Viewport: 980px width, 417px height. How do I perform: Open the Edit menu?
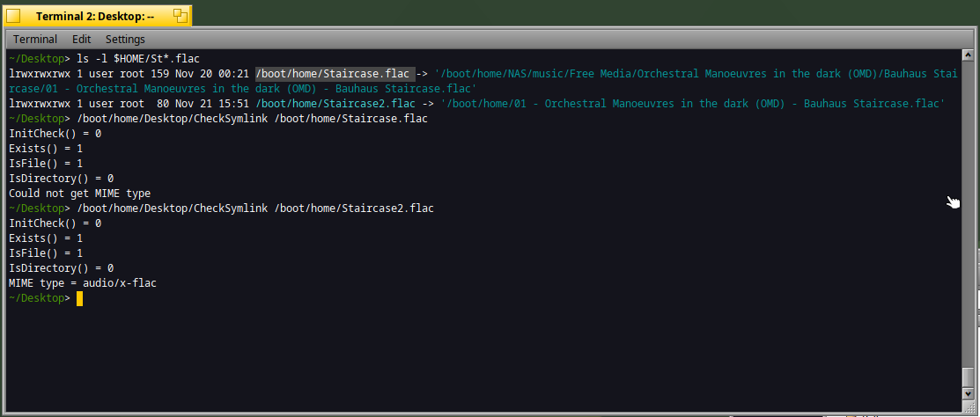82,40
